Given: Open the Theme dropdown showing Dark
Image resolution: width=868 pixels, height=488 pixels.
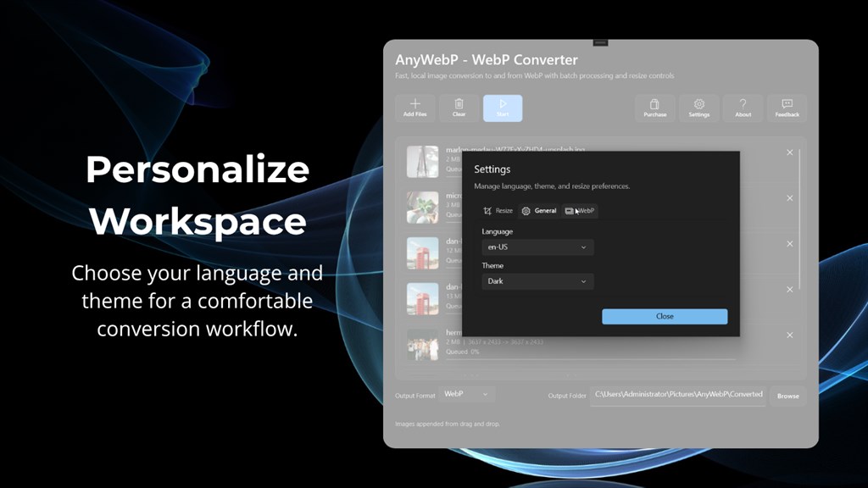Looking at the screenshot, I should pyautogui.click(x=537, y=281).
